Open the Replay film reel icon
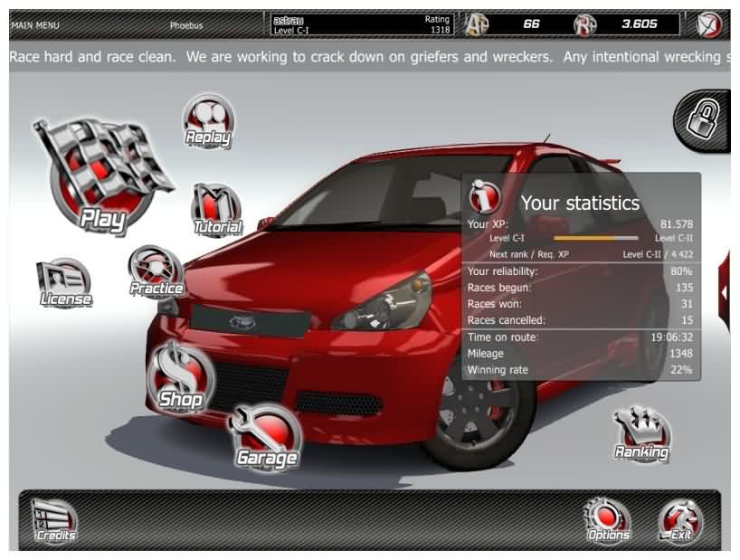The height and width of the screenshot is (560, 740). [208, 123]
